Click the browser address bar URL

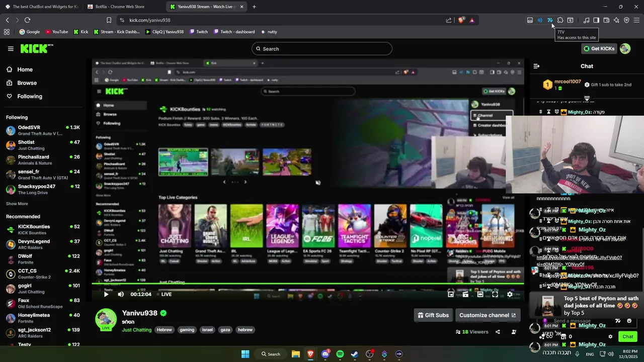point(149,20)
